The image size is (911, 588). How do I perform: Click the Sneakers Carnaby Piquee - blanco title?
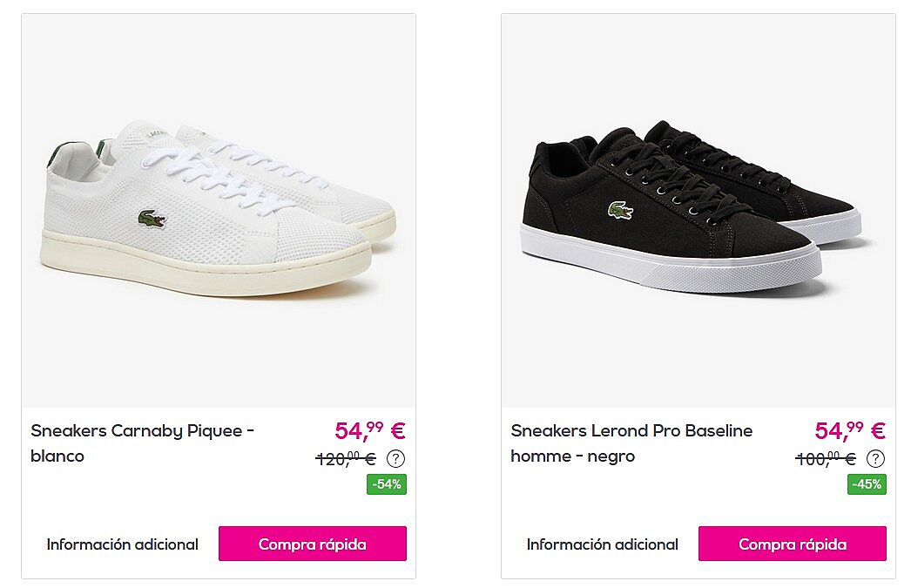142,443
